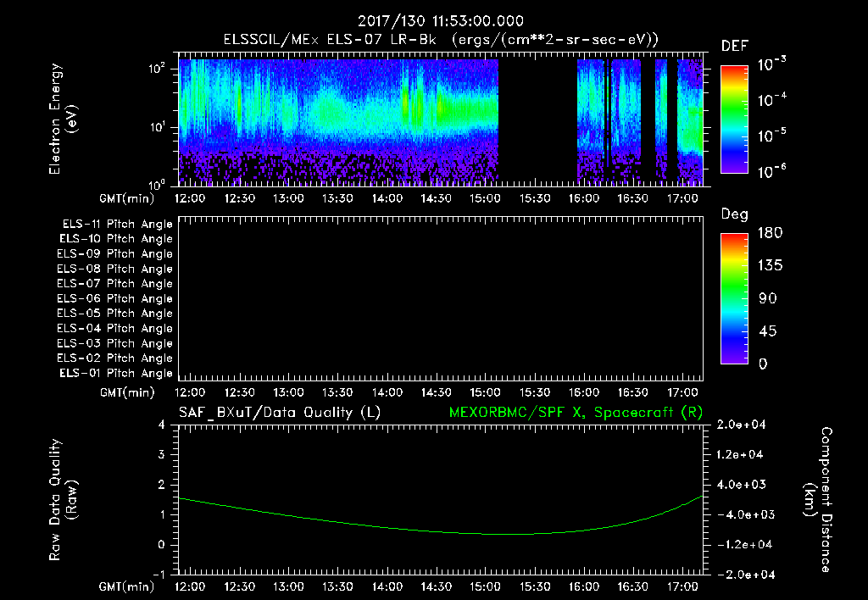Image resolution: width=868 pixels, height=600 pixels.
Task: Select the ELS-01 Pitch Angle row label
Action: [116, 373]
